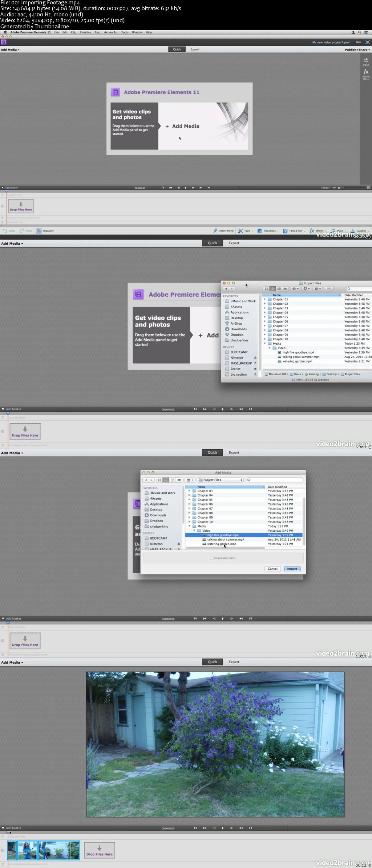
Task: Click Drop Files Here beside the timeline clips
Action: coord(100,851)
